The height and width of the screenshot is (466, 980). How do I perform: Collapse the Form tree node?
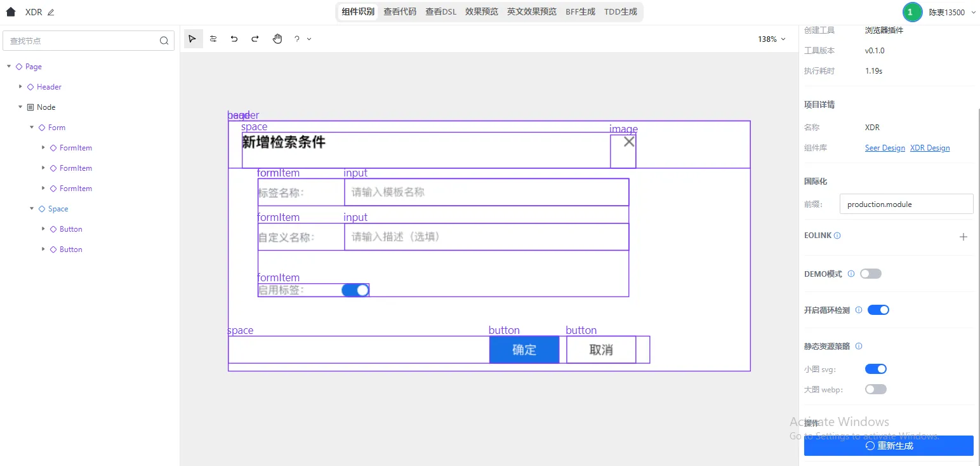click(32, 127)
